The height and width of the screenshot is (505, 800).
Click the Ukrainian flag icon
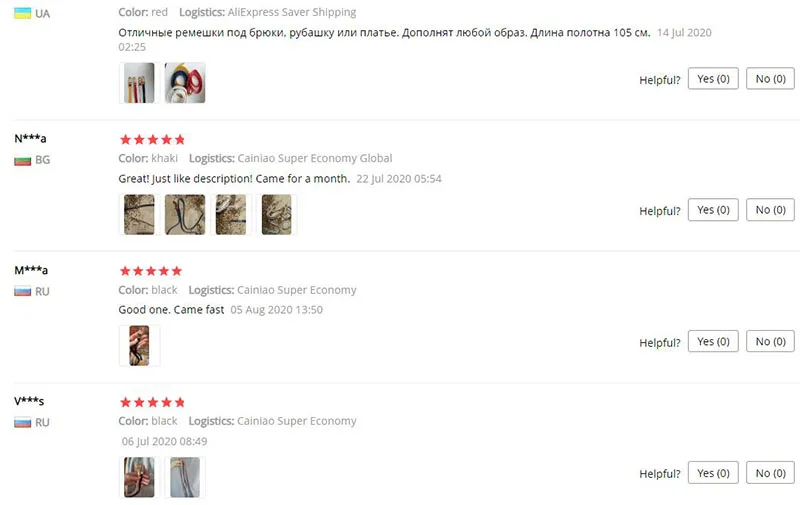click(x=22, y=13)
